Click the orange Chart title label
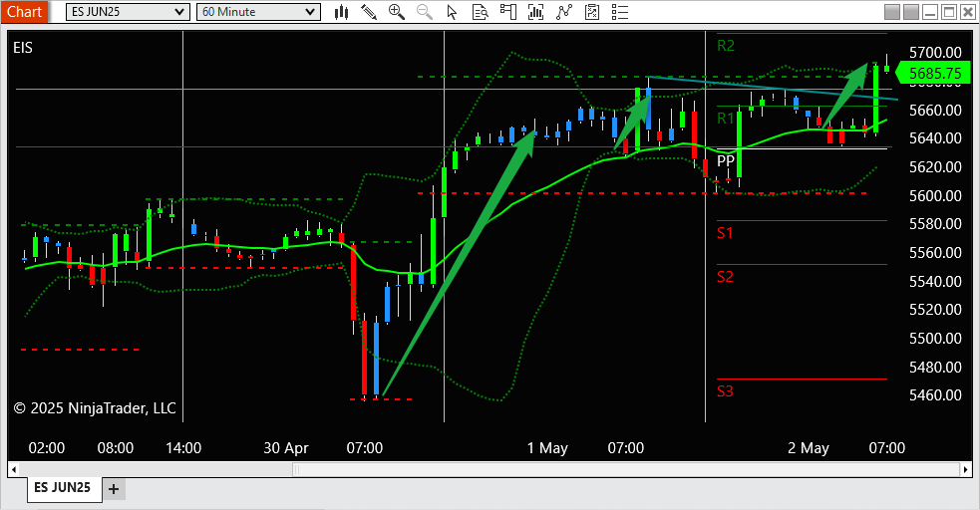 click(x=24, y=12)
